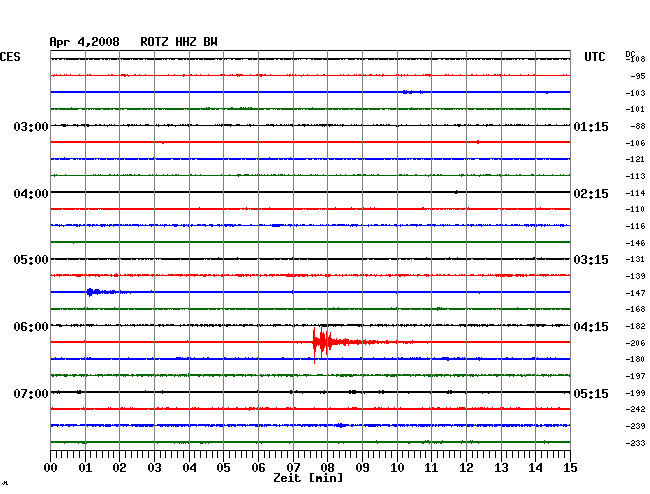The image size is (650, 494).
Task: Select the "04:00" local time label
Action: [31, 194]
